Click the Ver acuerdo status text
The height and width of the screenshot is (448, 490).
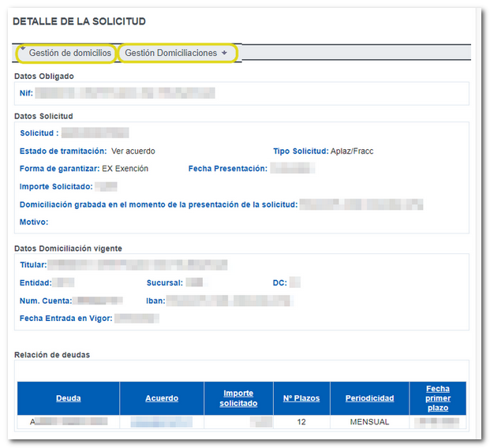tap(133, 151)
